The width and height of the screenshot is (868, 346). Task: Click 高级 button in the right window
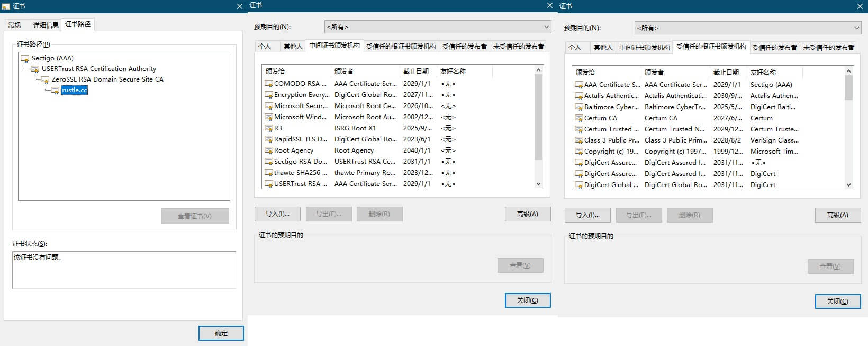837,215
